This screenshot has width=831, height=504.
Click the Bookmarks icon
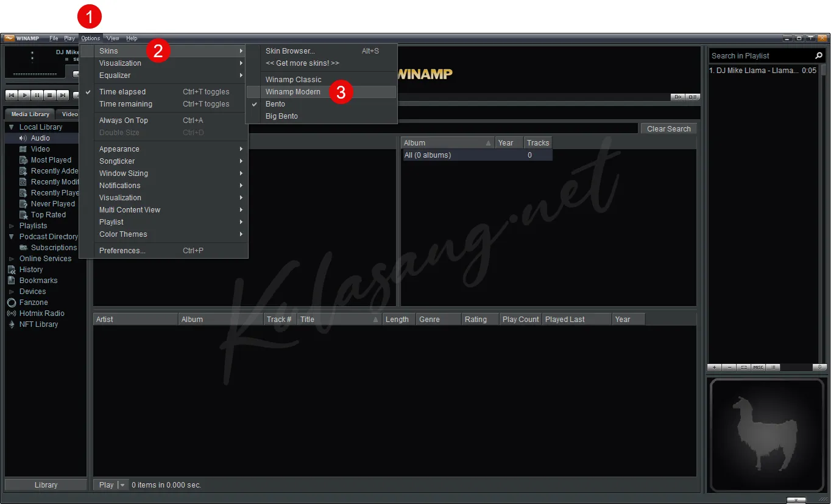(x=12, y=281)
